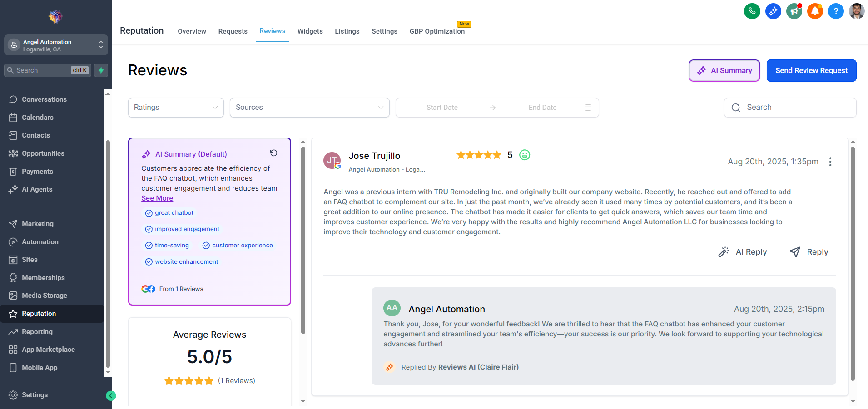Viewport: 868px width, 409px height.
Task: Click the Send Review Request button
Action: click(811, 70)
